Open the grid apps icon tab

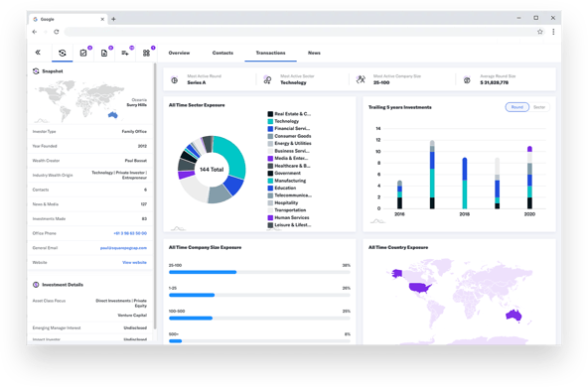pos(146,53)
